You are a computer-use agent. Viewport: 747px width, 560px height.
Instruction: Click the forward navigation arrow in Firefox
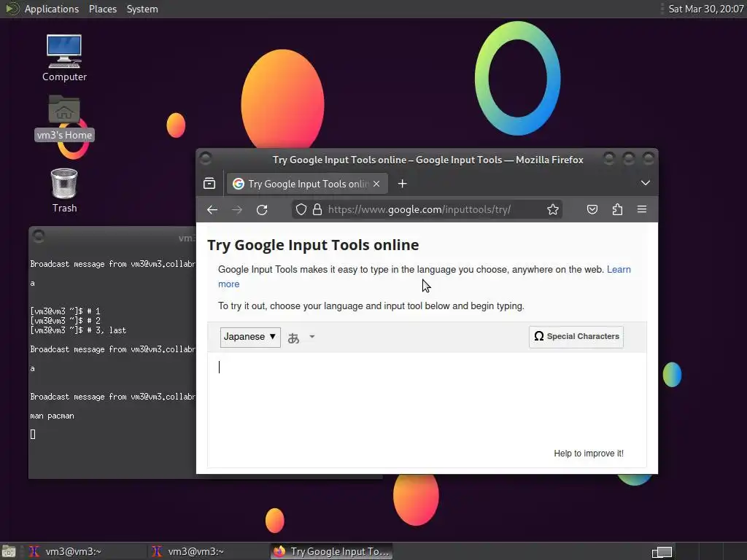point(237,209)
